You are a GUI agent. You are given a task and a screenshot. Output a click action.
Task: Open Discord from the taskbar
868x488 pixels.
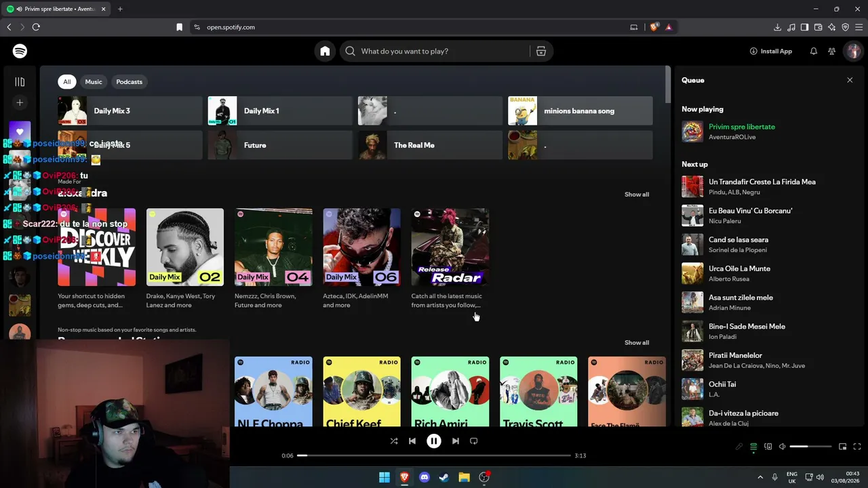click(425, 477)
